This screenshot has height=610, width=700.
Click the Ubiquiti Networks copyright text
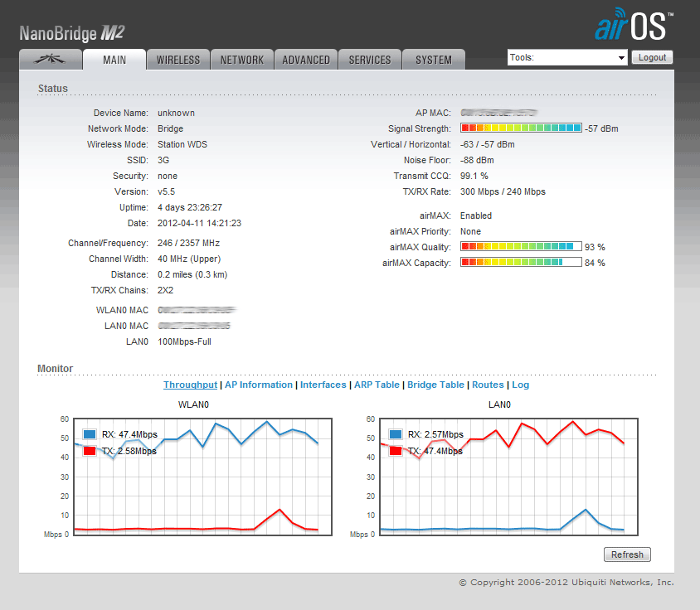pyautogui.click(x=566, y=582)
